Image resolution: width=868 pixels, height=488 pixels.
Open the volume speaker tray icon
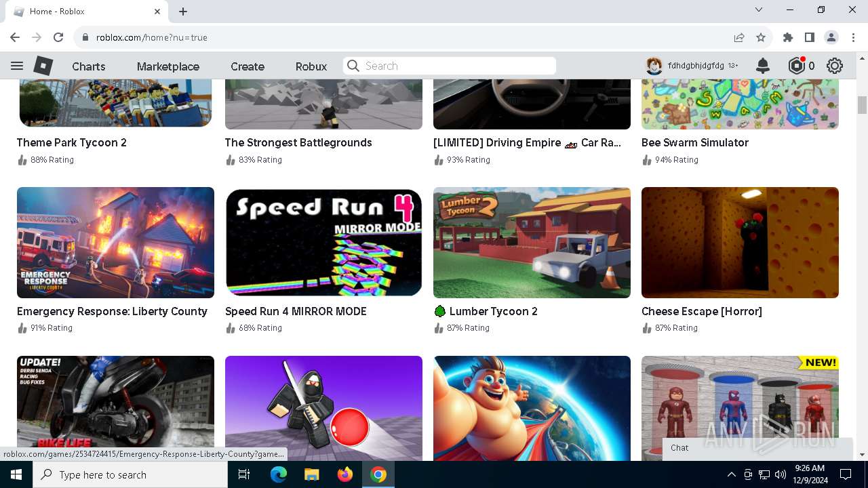click(x=781, y=474)
